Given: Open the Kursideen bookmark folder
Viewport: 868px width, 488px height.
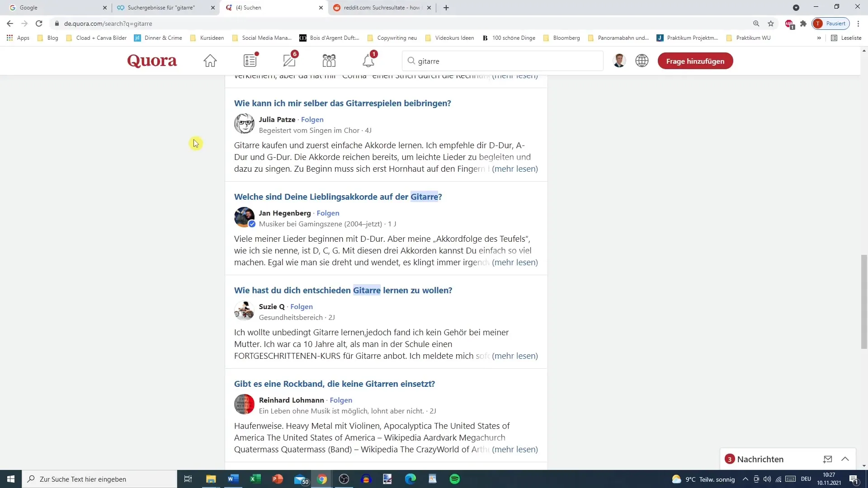Looking at the screenshot, I should coord(207,38).
